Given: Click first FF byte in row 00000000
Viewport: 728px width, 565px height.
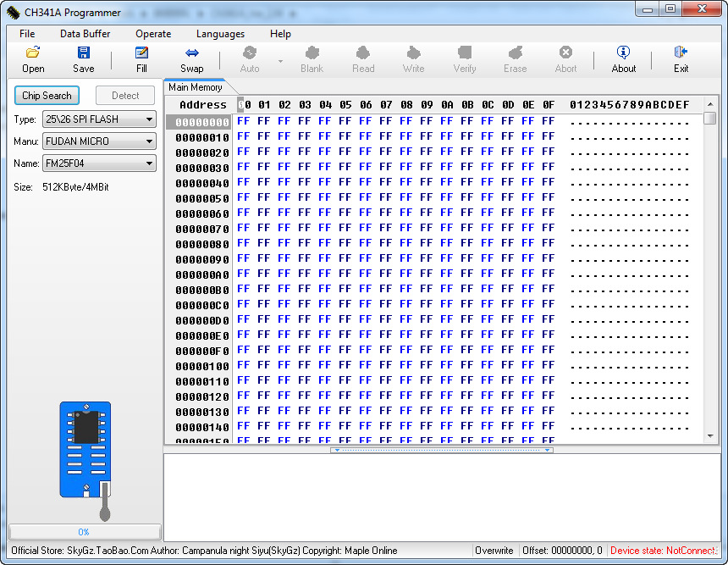Looking at the screenshot, I should coord(243,121).
